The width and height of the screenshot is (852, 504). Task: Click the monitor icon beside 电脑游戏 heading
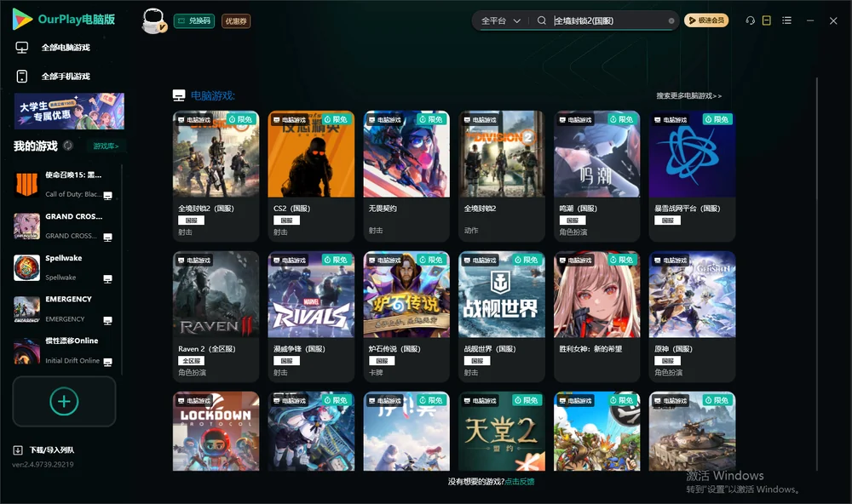pyautogui.click(x=179, y=95)
